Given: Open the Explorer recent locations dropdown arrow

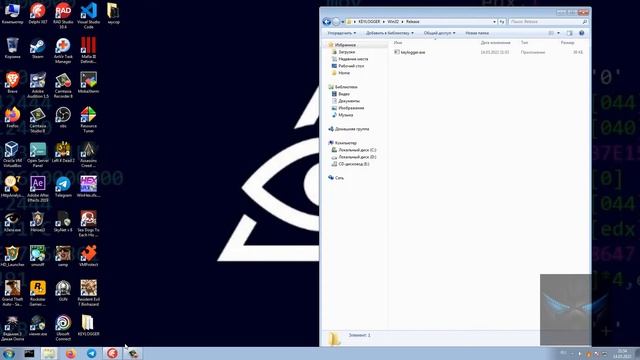Looking at the screenshot, I should click(342, 22).
